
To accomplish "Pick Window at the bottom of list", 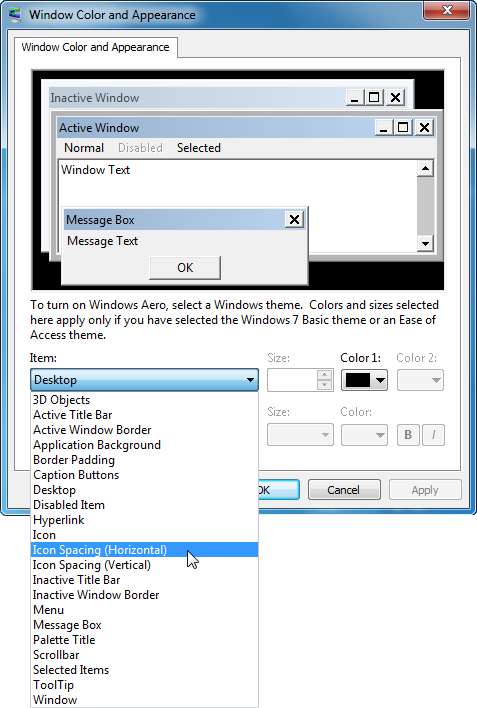I will point(145,699).
